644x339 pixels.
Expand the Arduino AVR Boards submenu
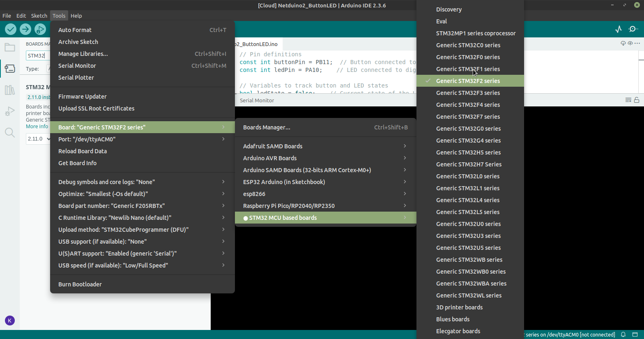click(x=326, y=158)
